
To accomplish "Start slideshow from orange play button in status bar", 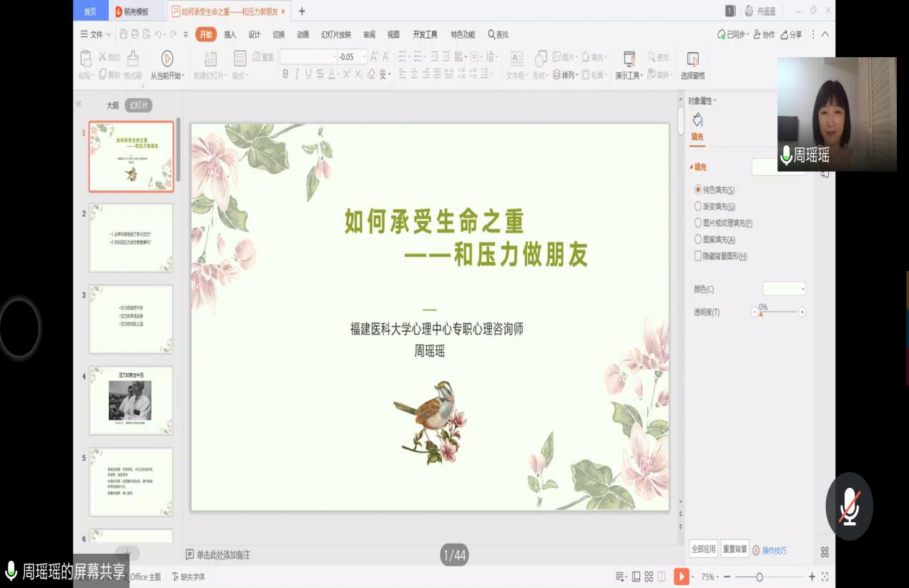I will (x=681, y=577).
